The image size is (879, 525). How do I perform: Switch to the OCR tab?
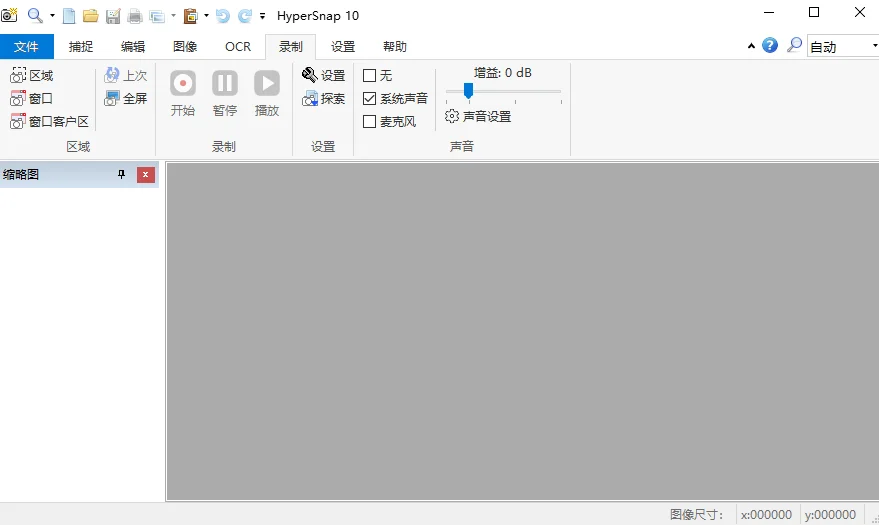pyautogui.click(x=238, y=47)
